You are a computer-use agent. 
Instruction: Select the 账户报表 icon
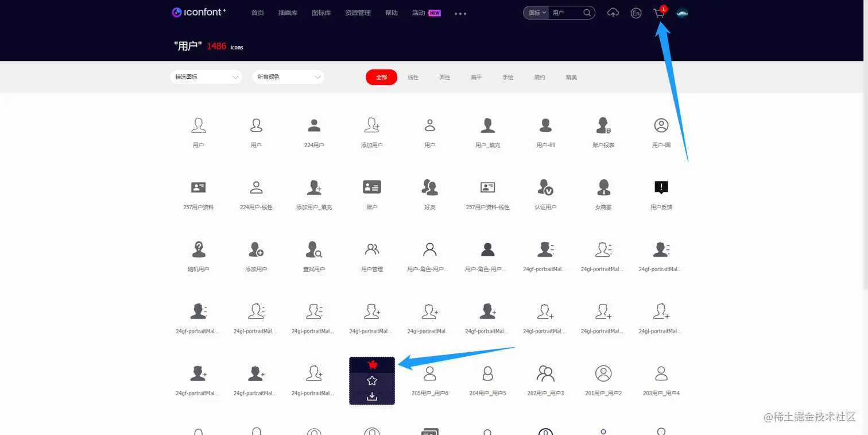coord(603,125)
